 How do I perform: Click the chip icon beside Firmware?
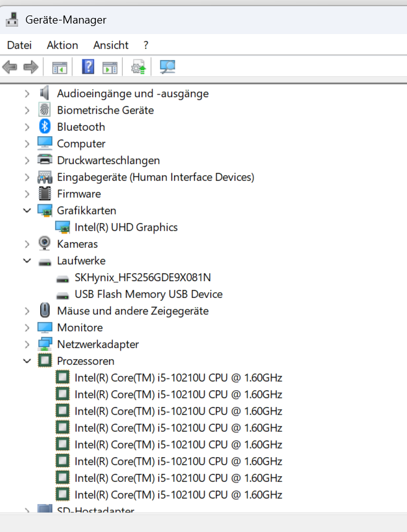[x=45, y=193]
